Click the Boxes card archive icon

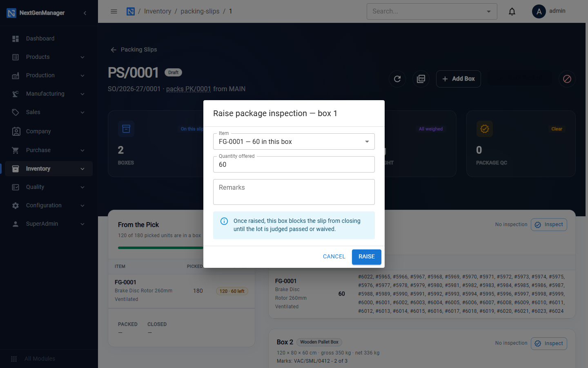click(x=126, y=129)
